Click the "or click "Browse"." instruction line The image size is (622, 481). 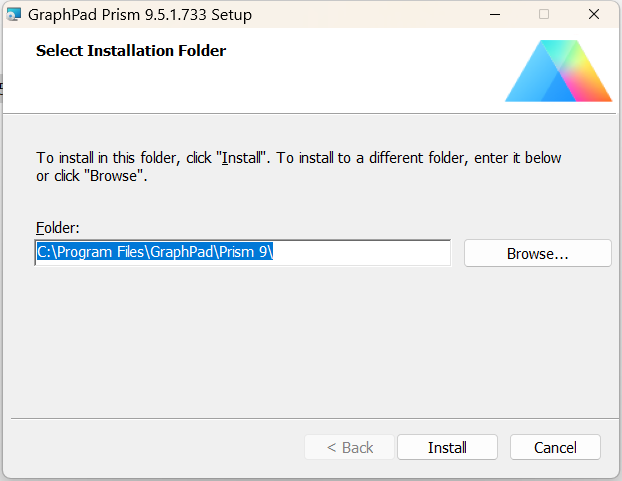pos(92,176)
